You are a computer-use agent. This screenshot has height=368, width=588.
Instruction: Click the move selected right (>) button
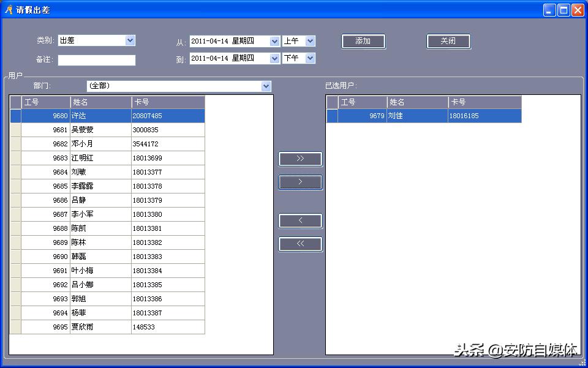click(x=300, y=182)
